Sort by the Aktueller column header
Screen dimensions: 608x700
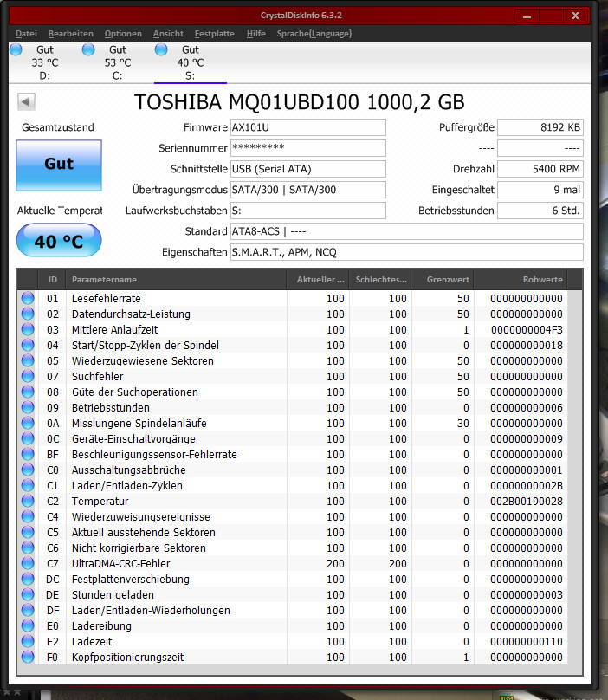[318, 280]
